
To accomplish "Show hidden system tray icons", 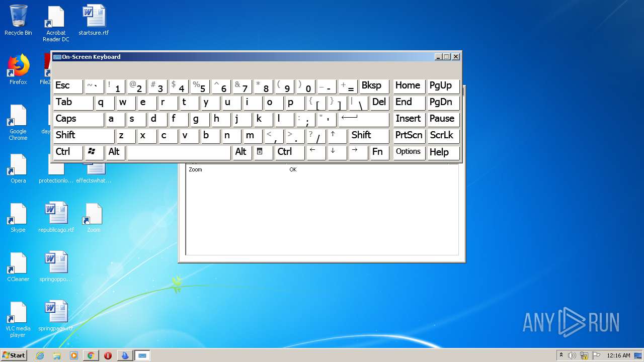I will (561, 355).
